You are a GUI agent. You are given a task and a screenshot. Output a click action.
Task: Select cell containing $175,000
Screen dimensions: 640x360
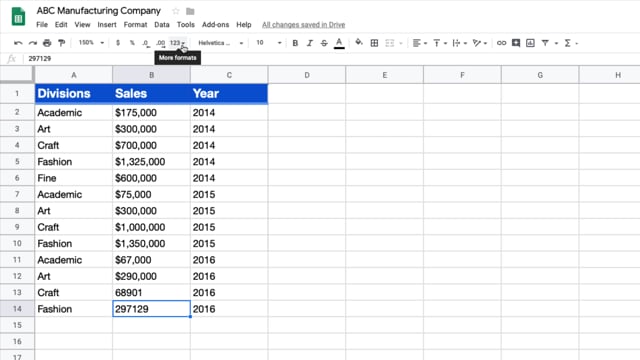click(151, 112)
